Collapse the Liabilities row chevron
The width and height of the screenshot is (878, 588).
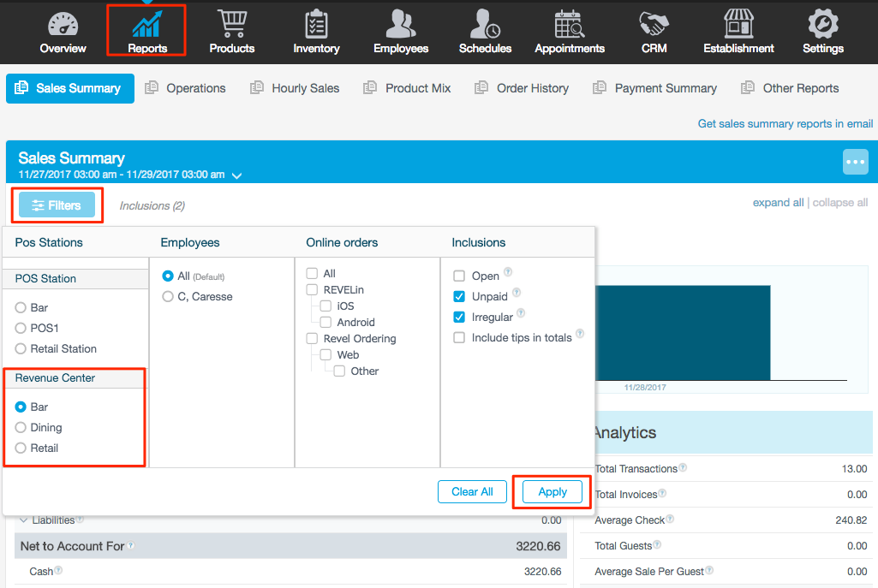[23, 520]
